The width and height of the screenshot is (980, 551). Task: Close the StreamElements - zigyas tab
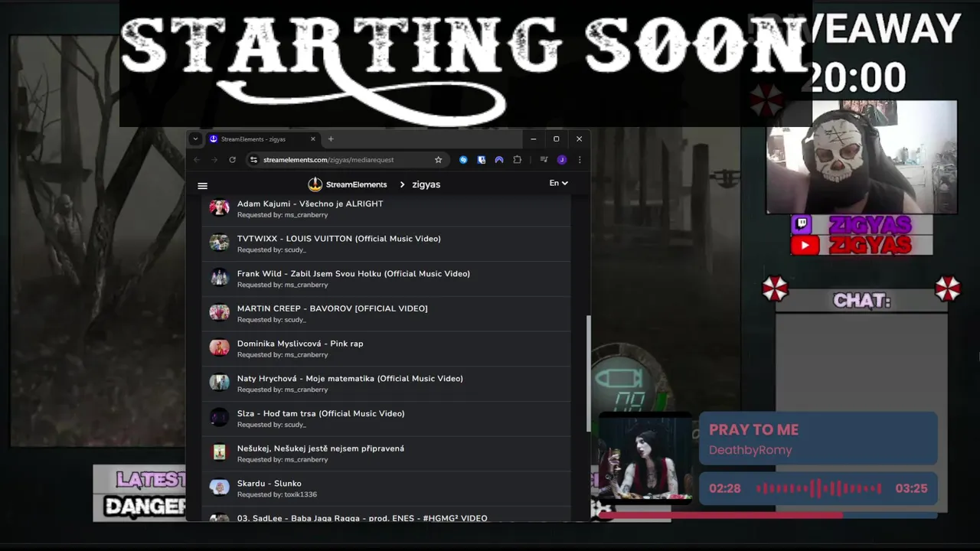pos(312,139)
